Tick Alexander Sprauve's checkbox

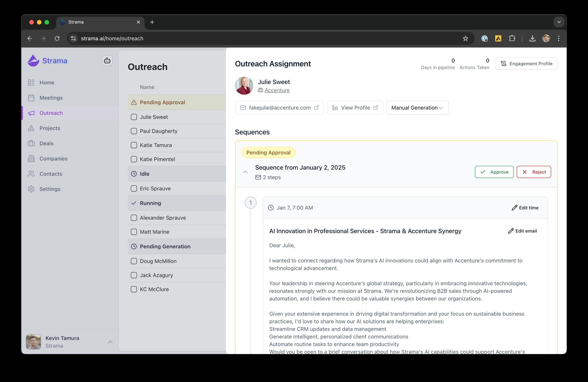134,218
